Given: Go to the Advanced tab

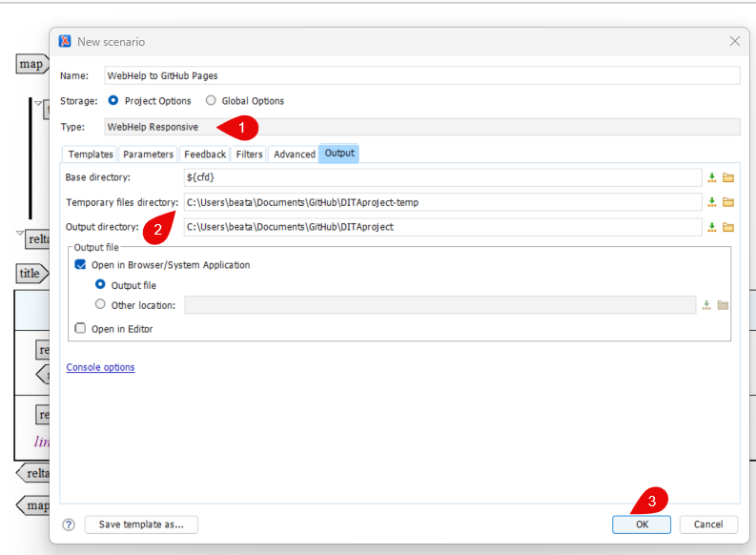Looking at the screenshot, I should [x=295, y=154].
